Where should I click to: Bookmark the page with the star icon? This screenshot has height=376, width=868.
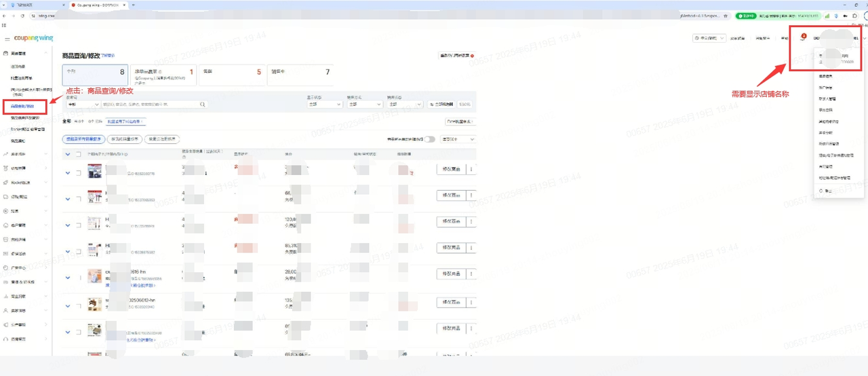[x=726, y=16]
